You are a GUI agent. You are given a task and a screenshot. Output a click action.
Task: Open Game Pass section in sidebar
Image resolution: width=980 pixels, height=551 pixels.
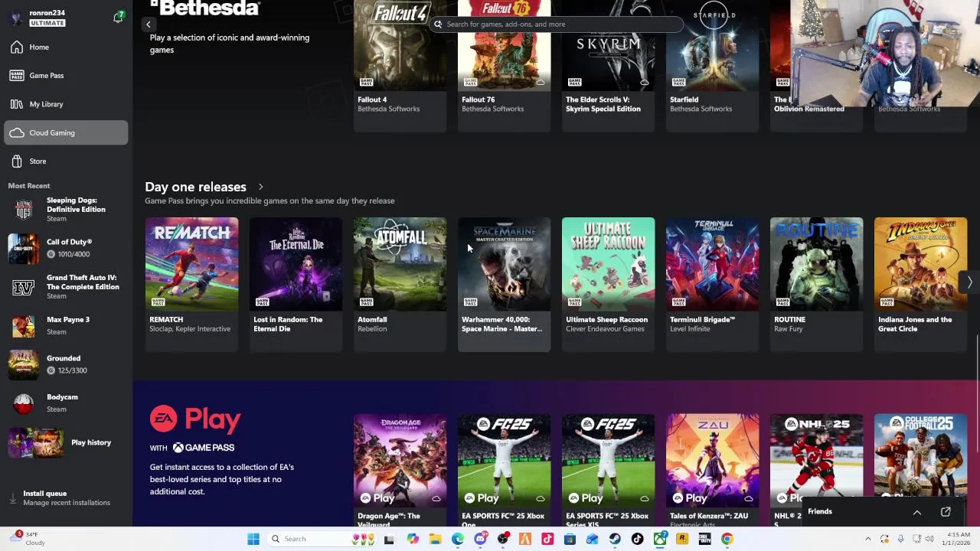pos(66,76)
